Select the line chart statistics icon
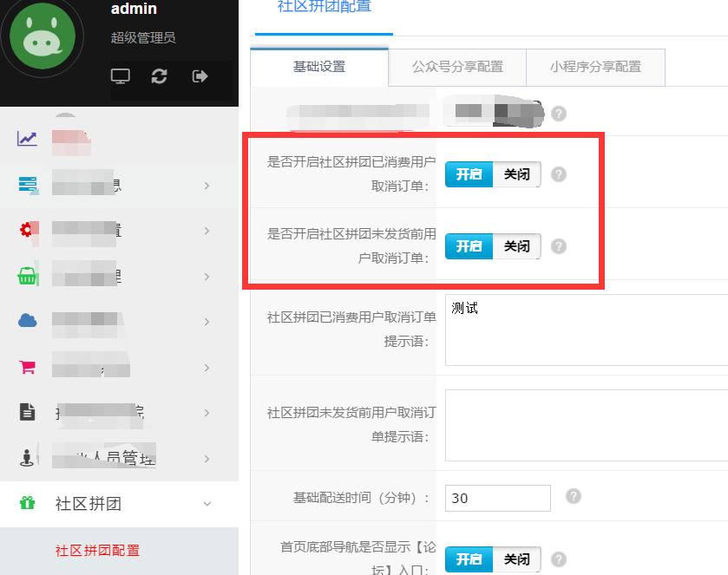728x575 pixels. (27, 137)
